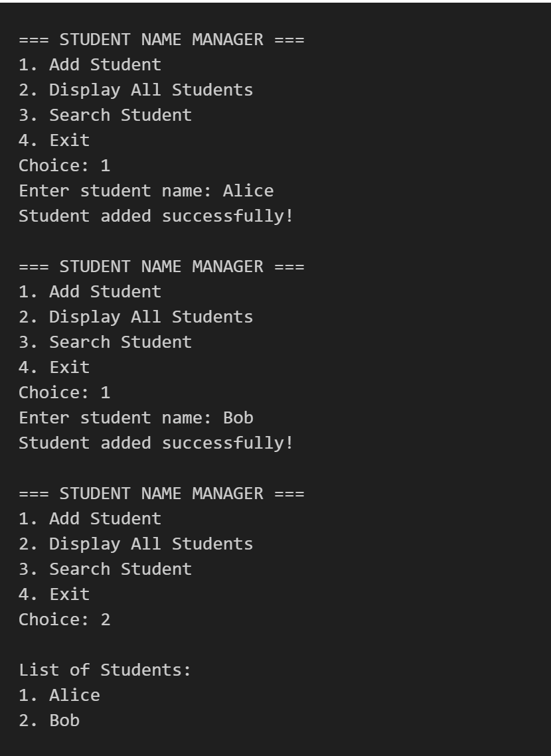Click "2. Display All Students" in first menu
This screenshot has width=551, height=756.
click(x=135, y=90)
